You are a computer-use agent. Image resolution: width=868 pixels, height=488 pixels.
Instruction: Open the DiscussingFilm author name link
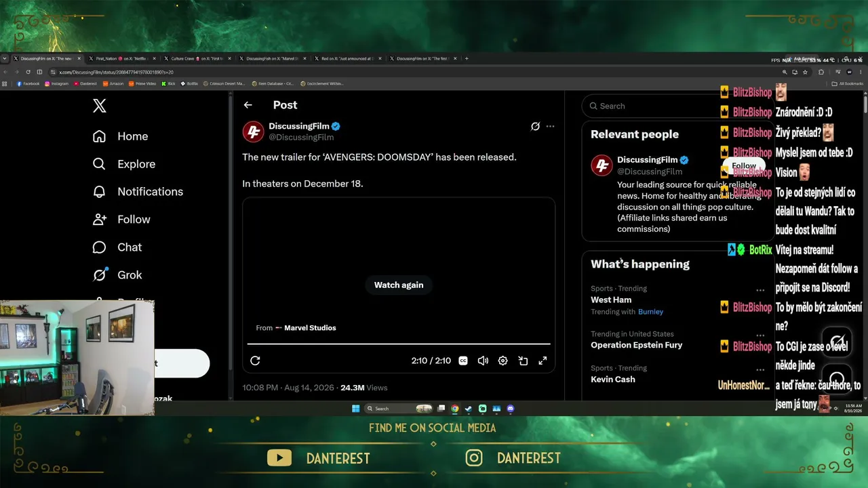299,126
